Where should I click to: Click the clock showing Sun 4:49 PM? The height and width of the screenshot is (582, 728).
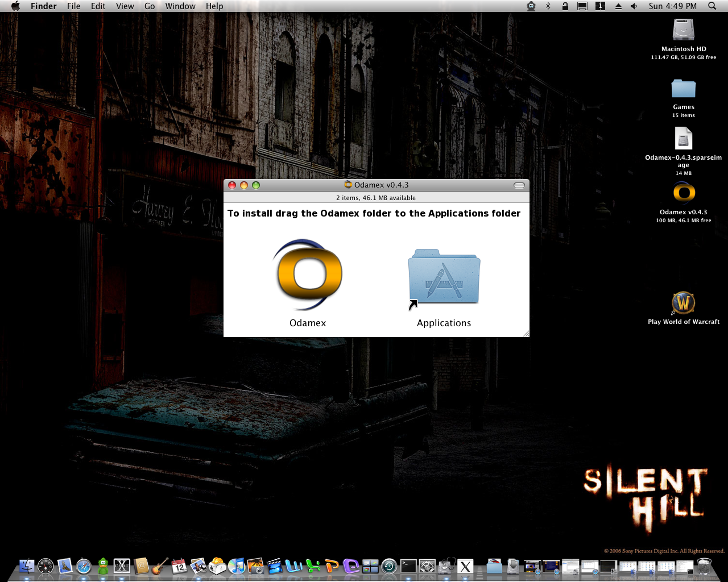672,6
